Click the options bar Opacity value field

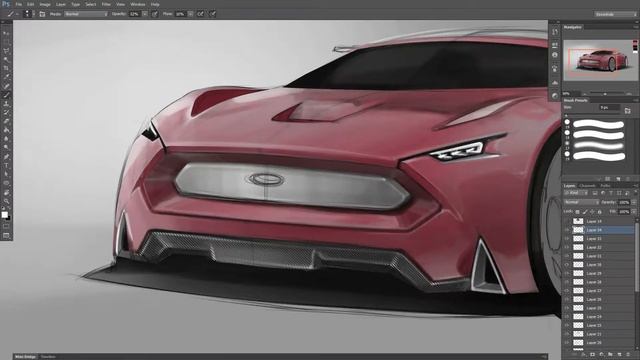135,14
